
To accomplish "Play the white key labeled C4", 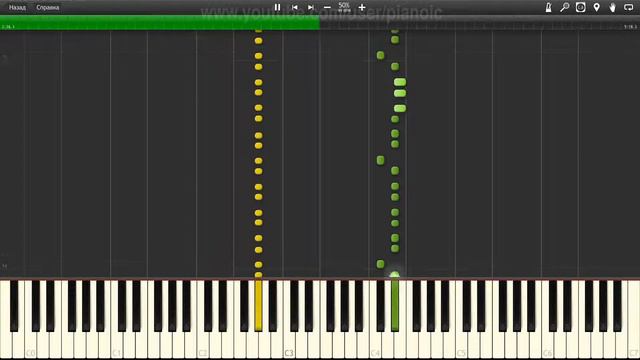I will (375, 345).
